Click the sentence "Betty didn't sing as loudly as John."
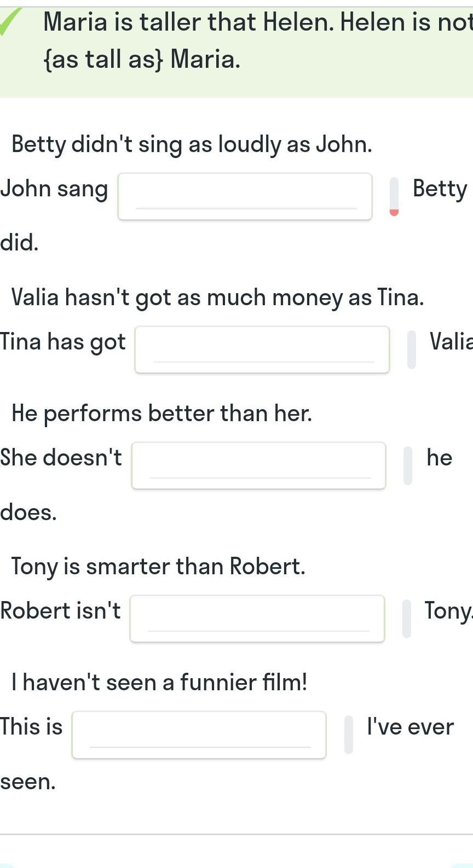Viewport: 473px width, 868px height. pos(192,144)
